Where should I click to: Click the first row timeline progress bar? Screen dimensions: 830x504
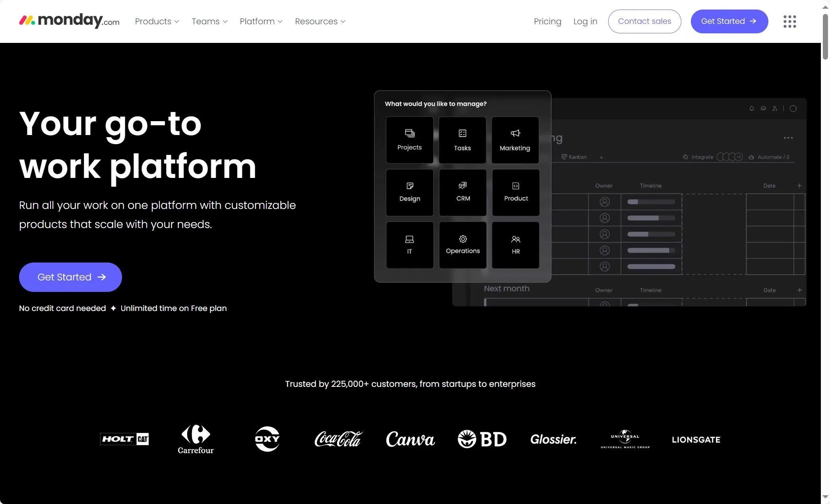click(651, 202)
